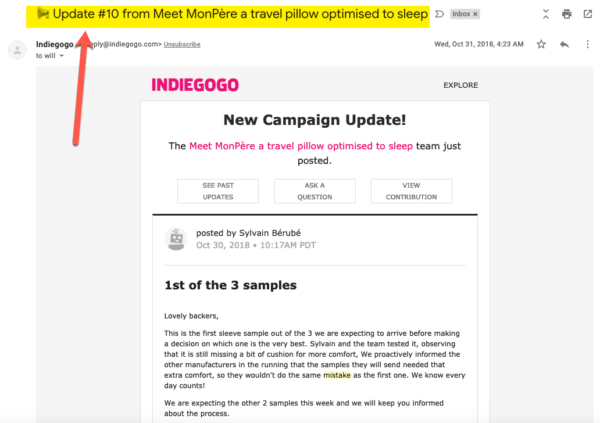Open email in new window icon

(x=587, y=14)
